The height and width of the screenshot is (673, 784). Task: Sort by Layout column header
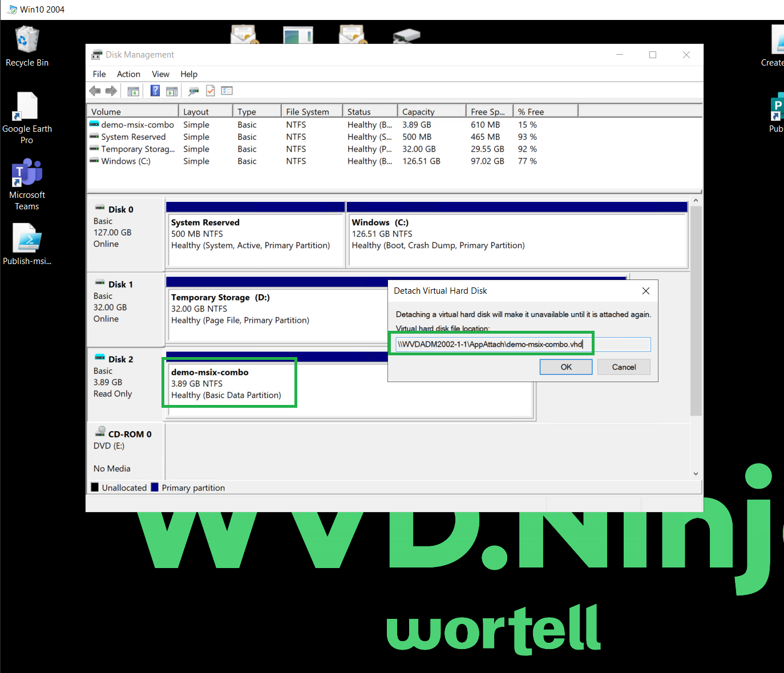tap(206, 112)
